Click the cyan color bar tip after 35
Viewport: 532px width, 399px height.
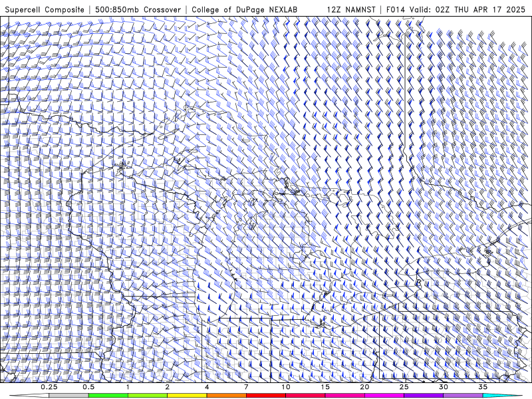pyautogui.click(x=503, y=396)
